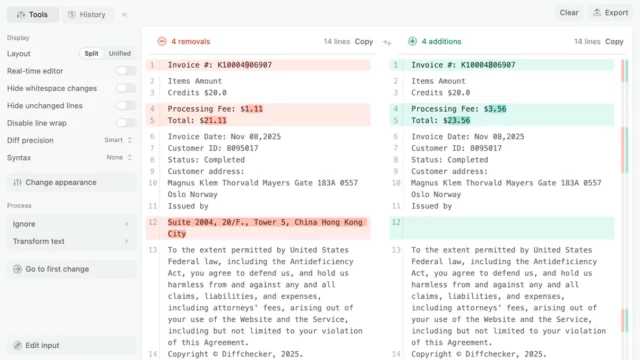The image size is (640, 360).
Task: Click Edit input button
Action: [x=72, y=345]
